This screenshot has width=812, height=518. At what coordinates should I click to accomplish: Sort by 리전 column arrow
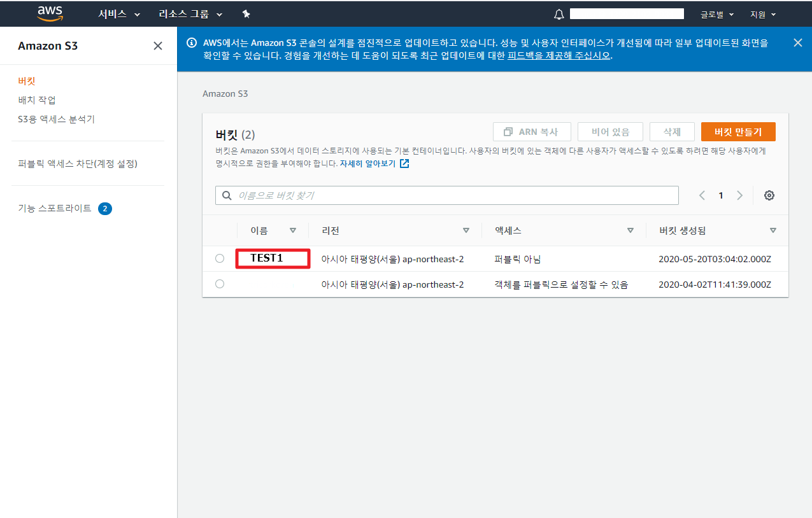466,230
